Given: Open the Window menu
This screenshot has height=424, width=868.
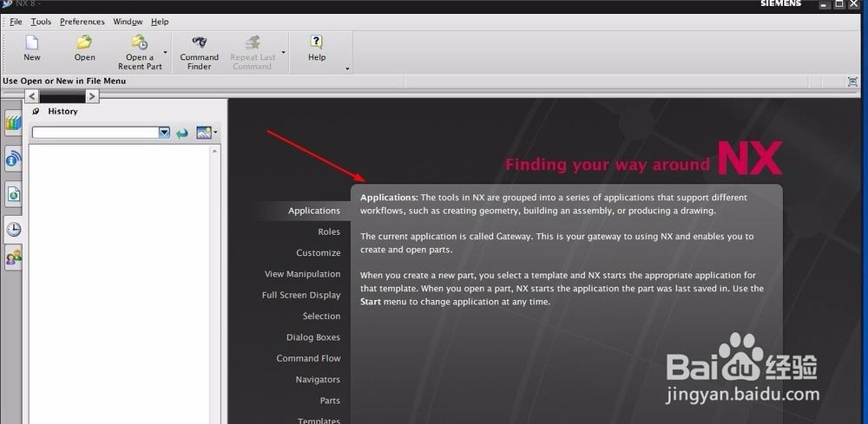Looking at the screenshot, I should coord(128,22).
